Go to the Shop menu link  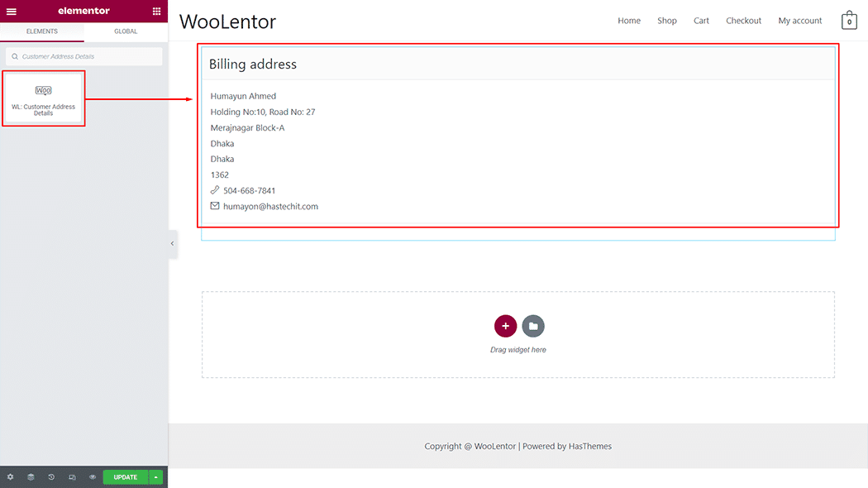pos(666,21)
